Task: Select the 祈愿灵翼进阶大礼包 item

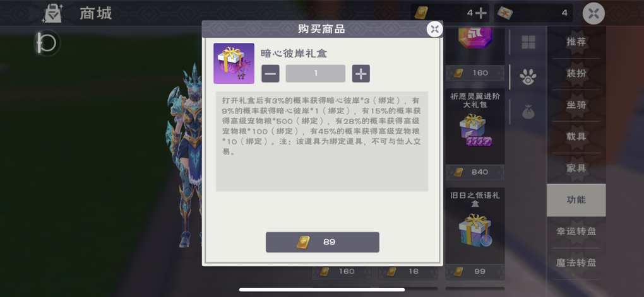Action: [475, 126]
